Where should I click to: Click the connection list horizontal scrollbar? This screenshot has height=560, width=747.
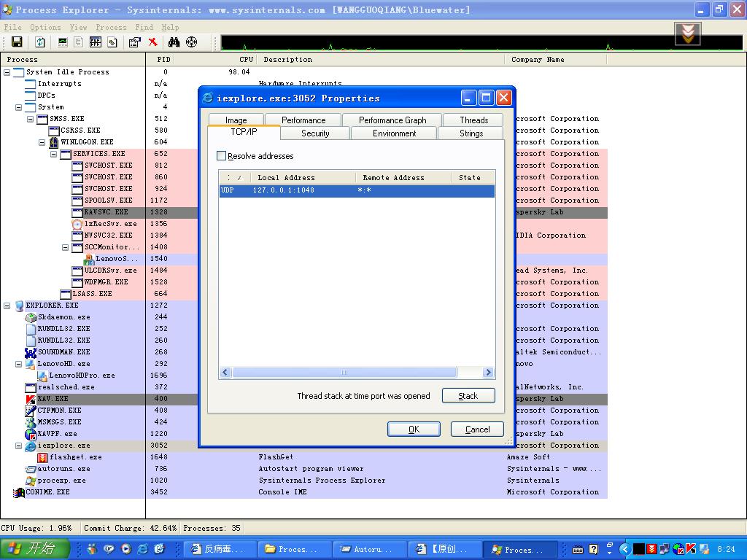point(344,373)
